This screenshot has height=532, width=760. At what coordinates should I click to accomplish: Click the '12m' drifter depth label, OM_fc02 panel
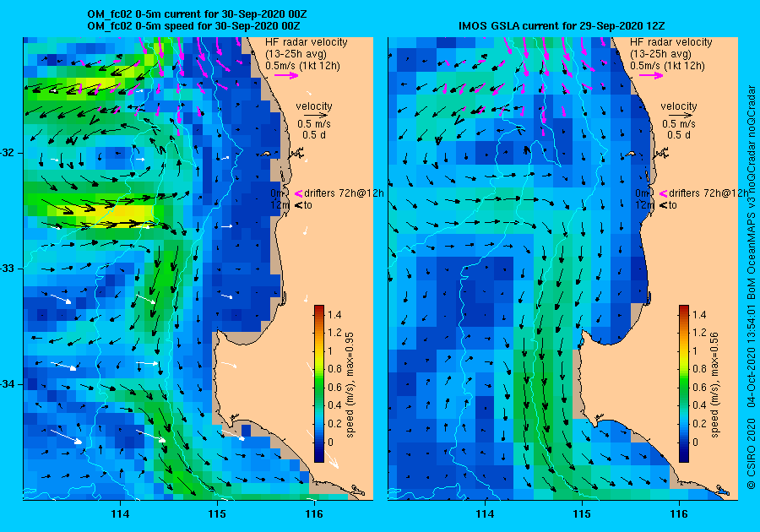pos(279,205)
